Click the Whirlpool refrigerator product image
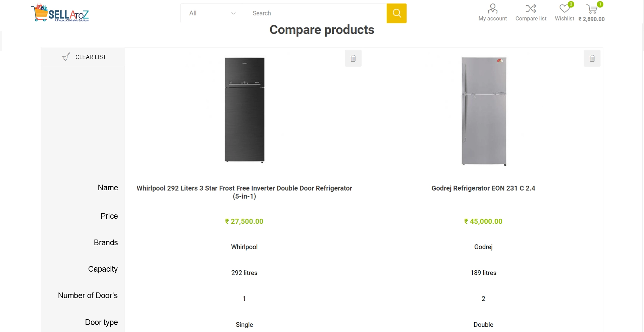The height and width of the screenshot is (332, 644). click(x=245, y=110)
